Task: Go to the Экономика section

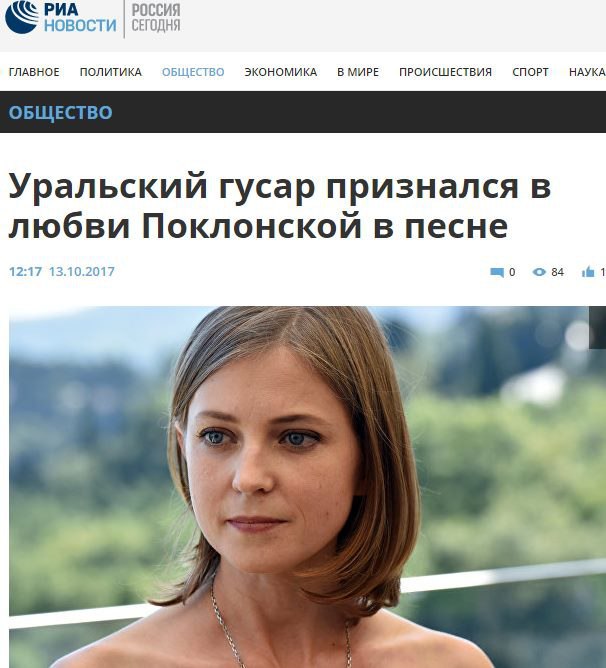Action: pos(281,72)
